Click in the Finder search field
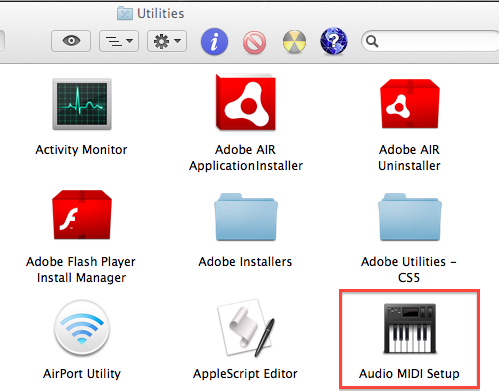The height and width of the screenshot is (392, 499). [430, 41]
